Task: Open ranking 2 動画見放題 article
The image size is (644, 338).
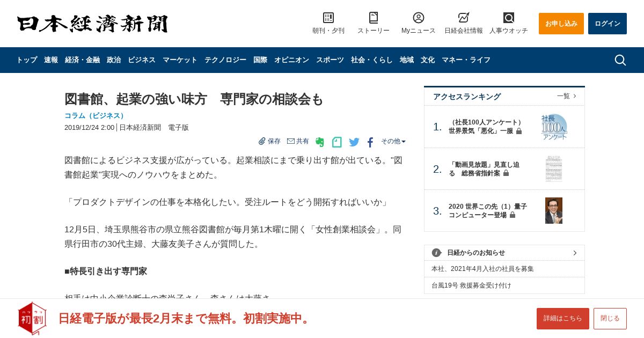Action: pyautogui.click(x=484, y=169)
